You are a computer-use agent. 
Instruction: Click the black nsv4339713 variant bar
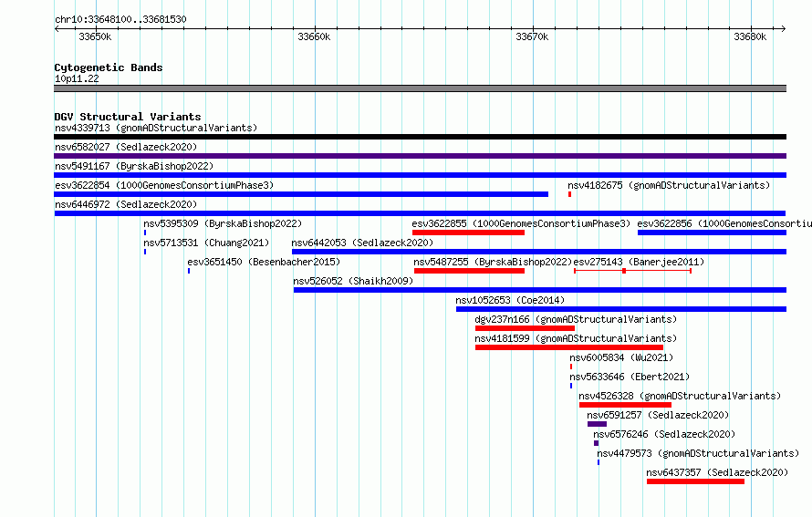click(420, 137)
